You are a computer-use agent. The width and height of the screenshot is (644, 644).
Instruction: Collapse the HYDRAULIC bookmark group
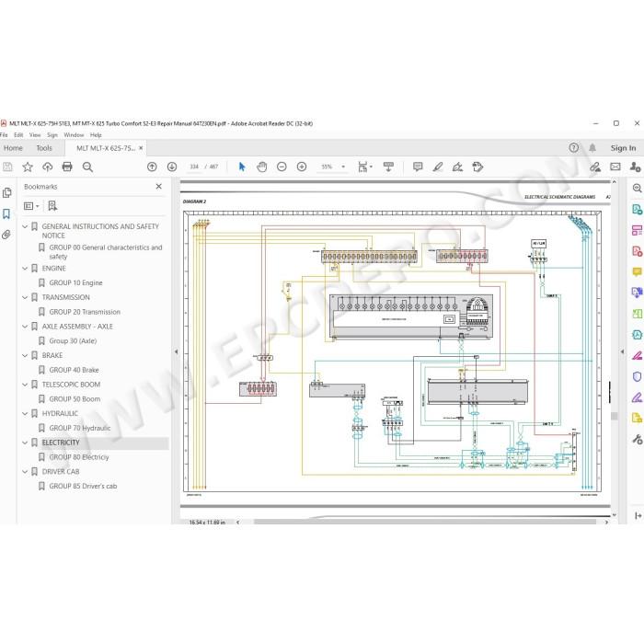[25, 413]
